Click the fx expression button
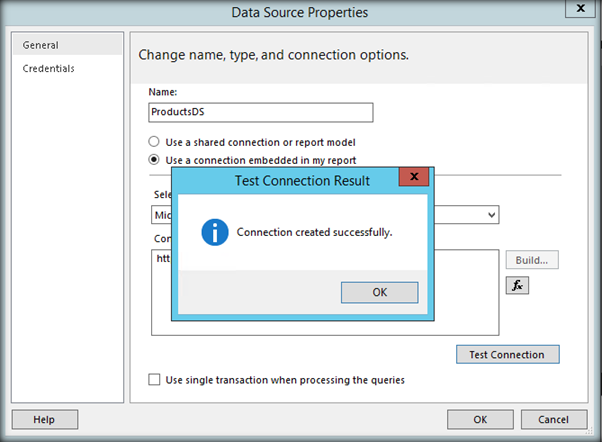602x442 pixels. (x=517, y=285)
